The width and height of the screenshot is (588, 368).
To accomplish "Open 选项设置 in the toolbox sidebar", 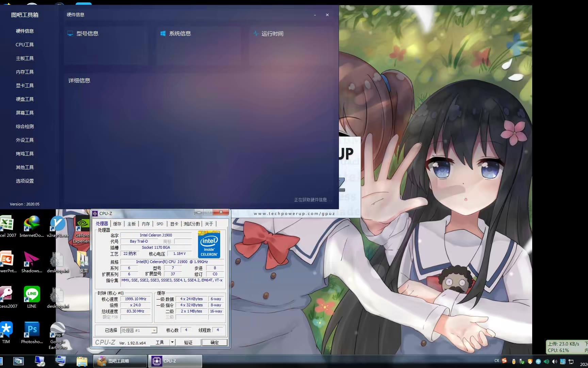I will pyautogui.click(x=25, y=181).
